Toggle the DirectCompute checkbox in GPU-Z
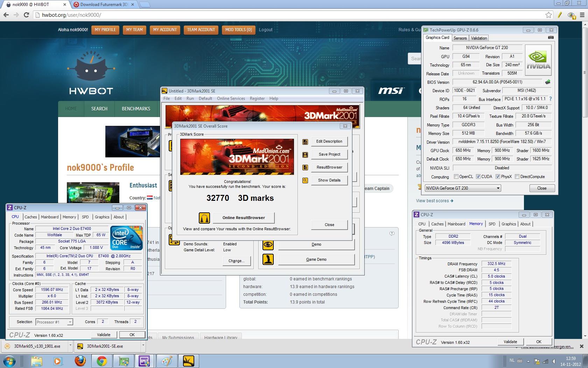 click(517, 177)
